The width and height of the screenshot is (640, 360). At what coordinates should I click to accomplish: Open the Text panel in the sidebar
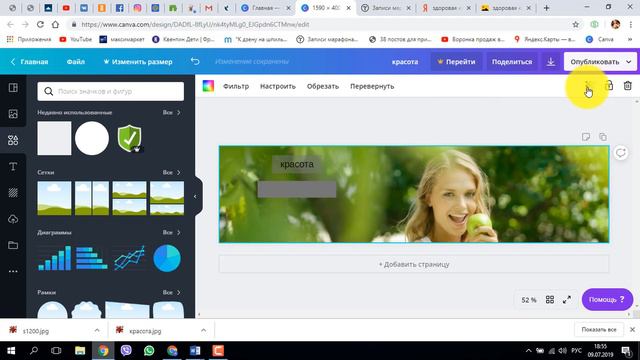(13, 167)
